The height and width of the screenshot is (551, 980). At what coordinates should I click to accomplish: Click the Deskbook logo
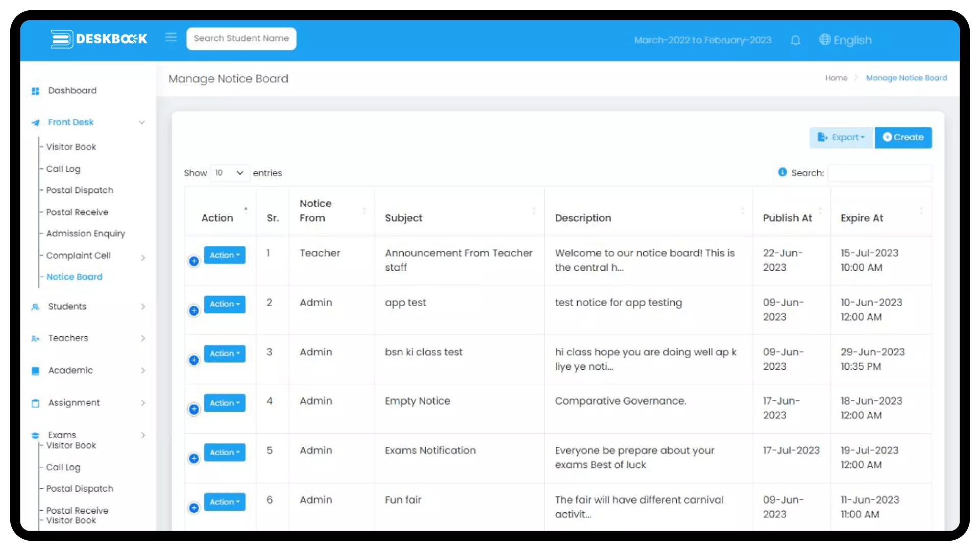click(x=99, y=39)
